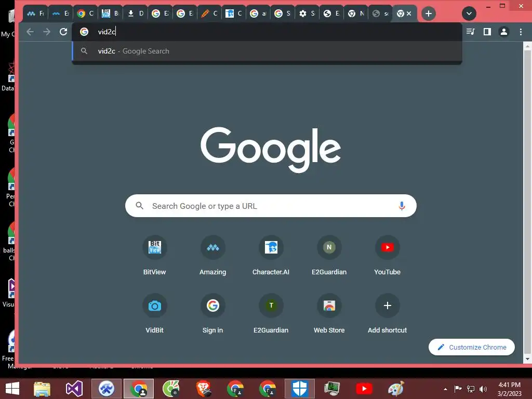
Task: Launch Brave browser from the taskbar
Action: tap(203, 389)
